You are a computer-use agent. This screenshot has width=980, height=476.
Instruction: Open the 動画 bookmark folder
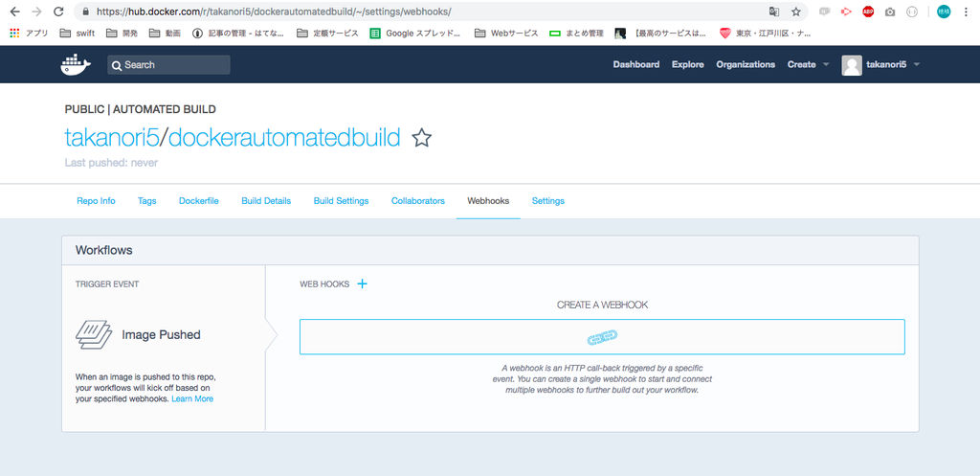click(165, 34)
